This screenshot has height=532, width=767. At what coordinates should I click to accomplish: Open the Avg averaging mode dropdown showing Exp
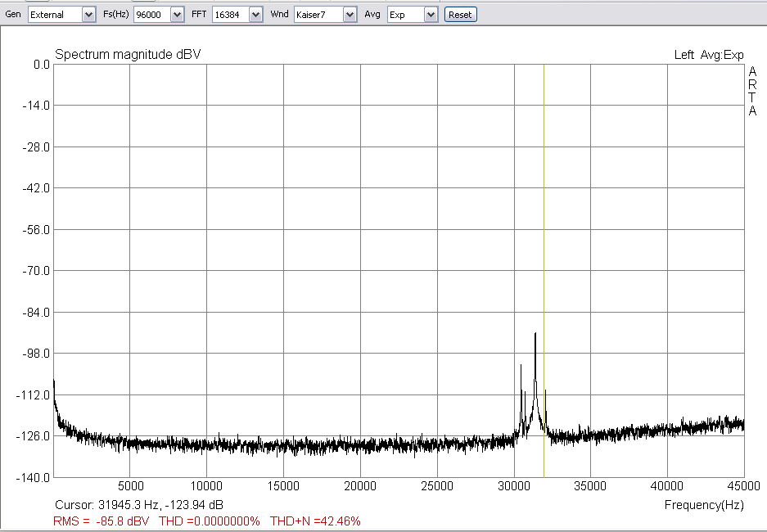point(413,15)
